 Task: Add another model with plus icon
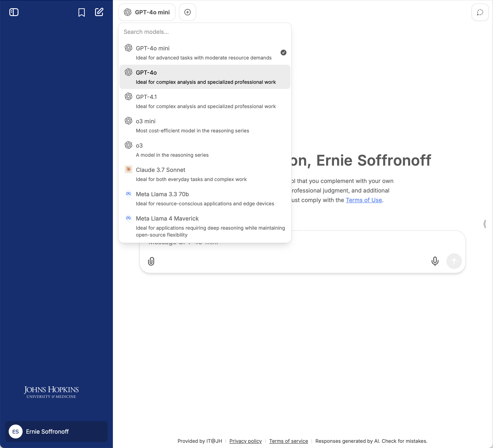[x=188, y=12]
